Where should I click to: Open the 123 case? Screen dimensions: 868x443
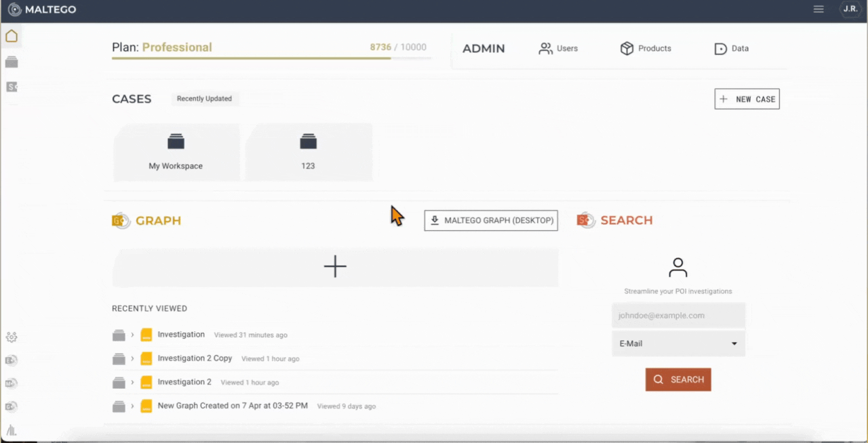(308, 152)
